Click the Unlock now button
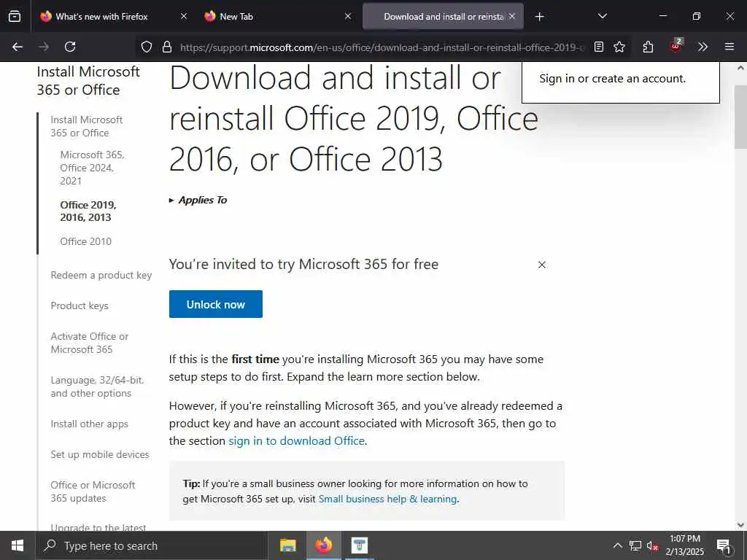 pos(216,304)
